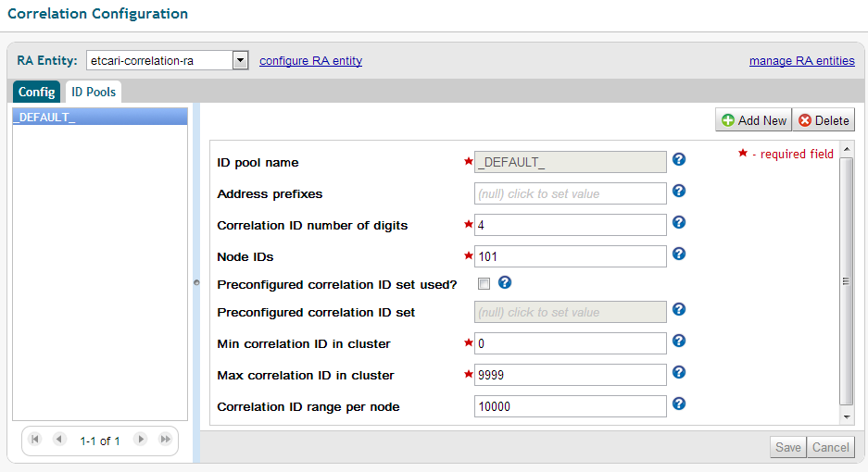Viewport: 868px width, 472px height.
Task: Click the Add New button
Action: coord(753,120)
